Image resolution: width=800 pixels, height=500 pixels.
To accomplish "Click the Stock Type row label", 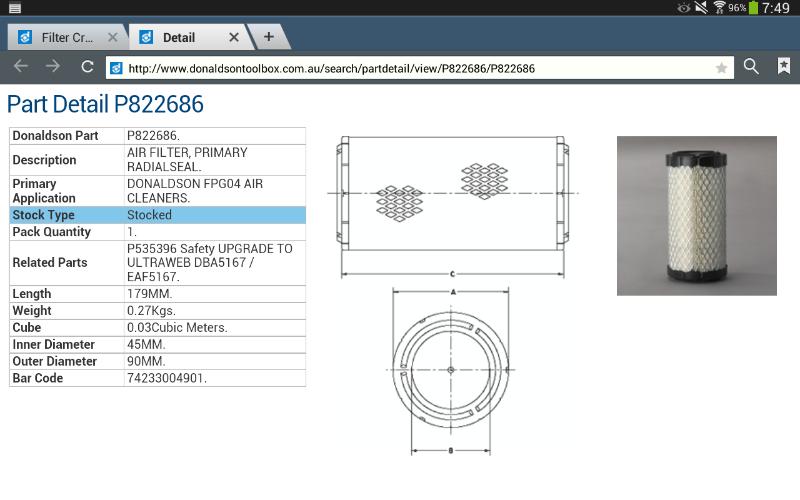I will click(43, 215).
